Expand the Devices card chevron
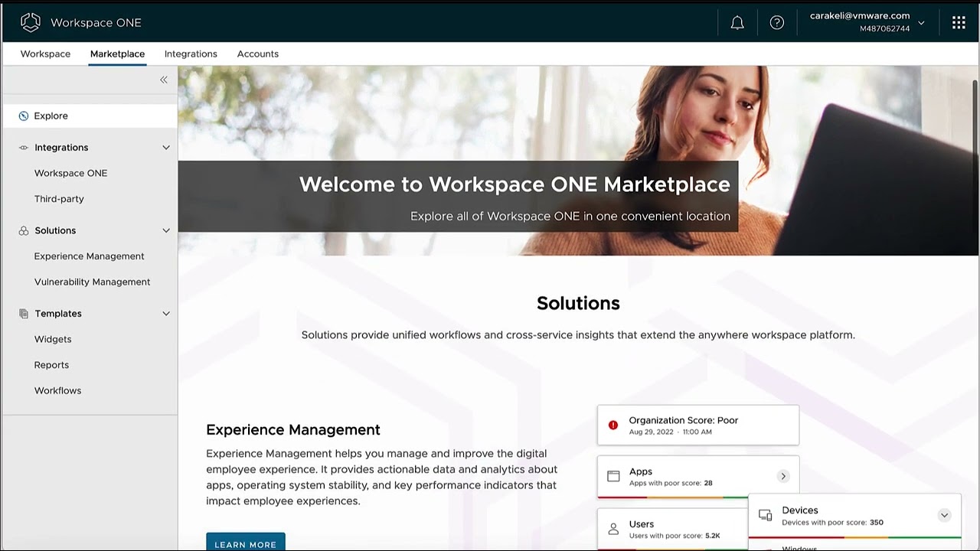 pos(945,515)
